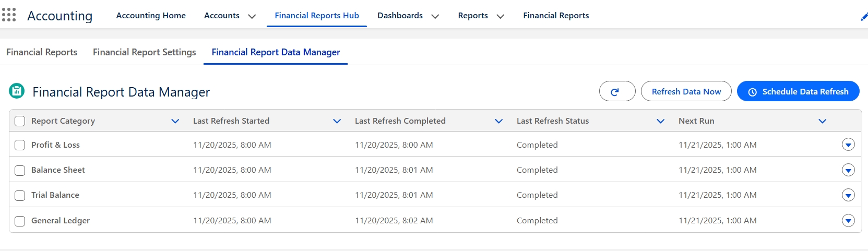
Task: Click the Refresh Data Now button
Action: [x=686, y=91]
